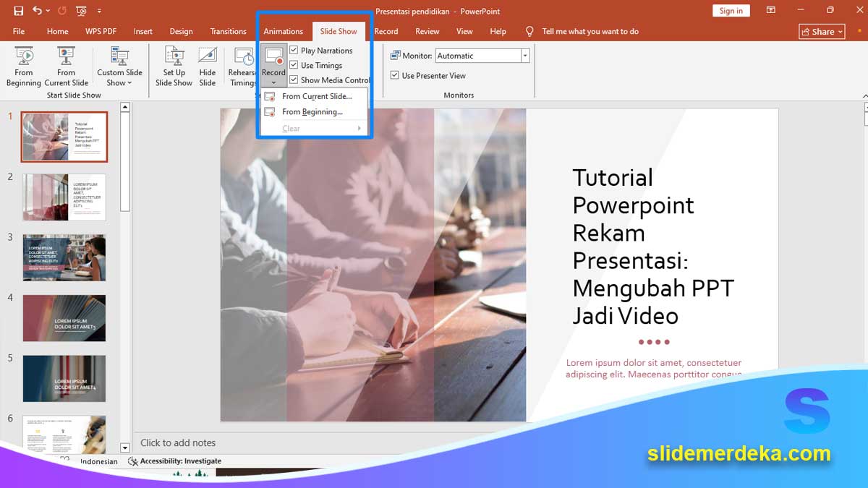Viewport: 868px width, 488px height.
Task: Click Set Up Slide Show icon
Action: [x=174, y=56]
